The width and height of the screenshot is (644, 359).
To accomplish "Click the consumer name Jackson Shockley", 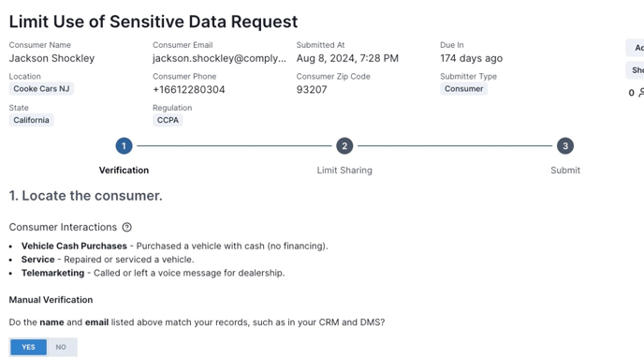I will click(x=51, y=58).
